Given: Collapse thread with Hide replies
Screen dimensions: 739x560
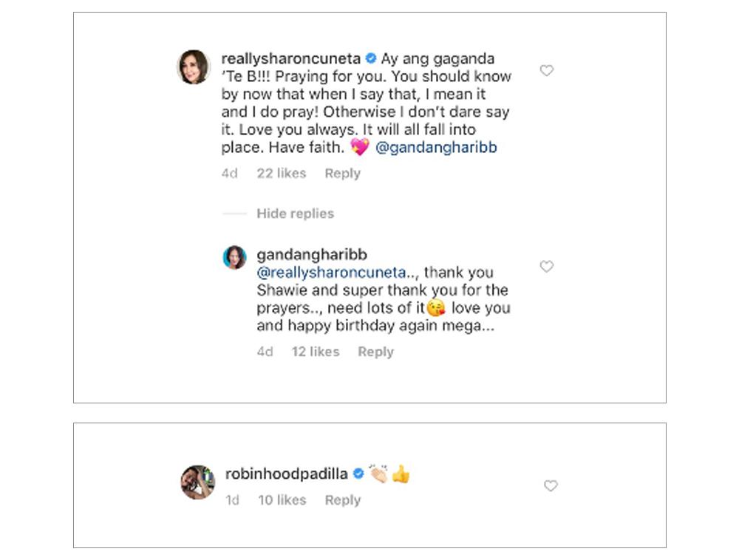Looking at the screenshot, I should [295, 214].
